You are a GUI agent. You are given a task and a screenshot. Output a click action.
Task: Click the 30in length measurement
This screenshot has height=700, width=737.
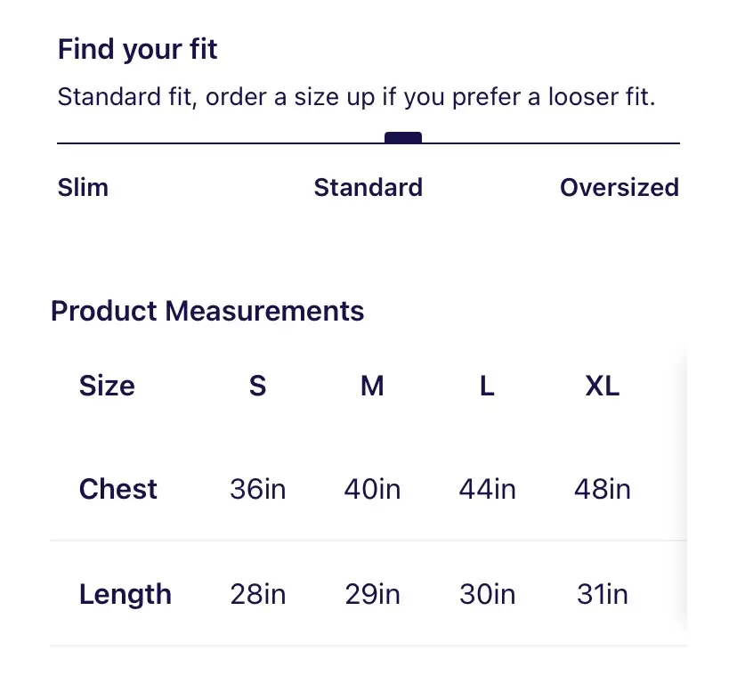pos(487,594)
